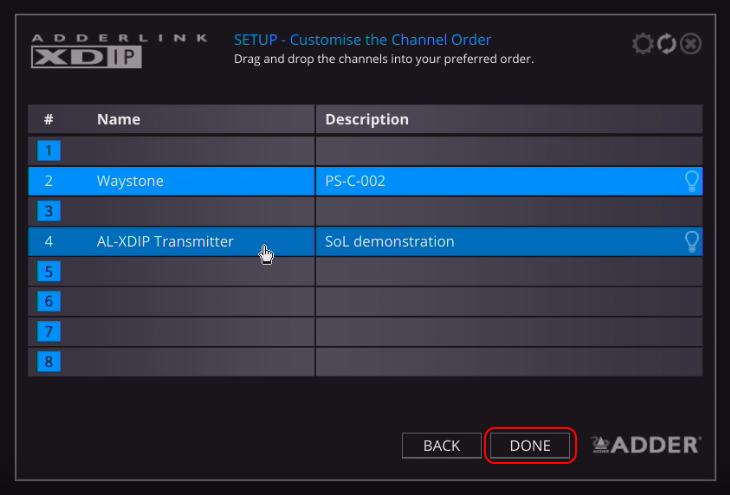Image resolution: width=730 pixels, height=495 pixels.
Task: Click the Description column header
Action: pos(367,119)
